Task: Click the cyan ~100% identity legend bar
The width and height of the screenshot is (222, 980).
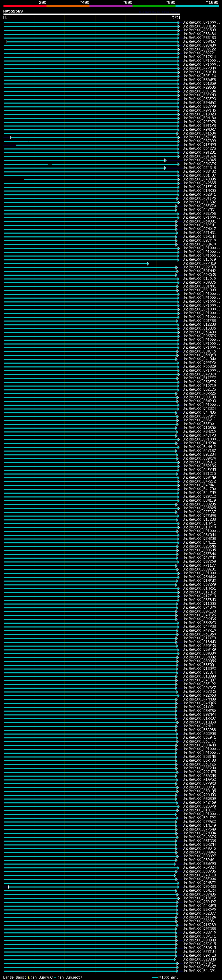Action: 197,6
